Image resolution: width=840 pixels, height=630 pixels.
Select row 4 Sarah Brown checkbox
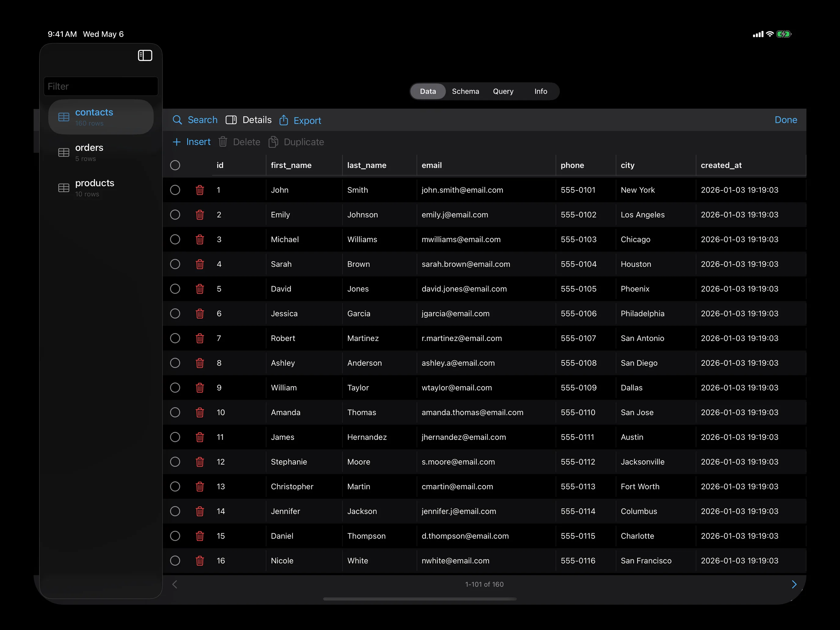(175, 264)
